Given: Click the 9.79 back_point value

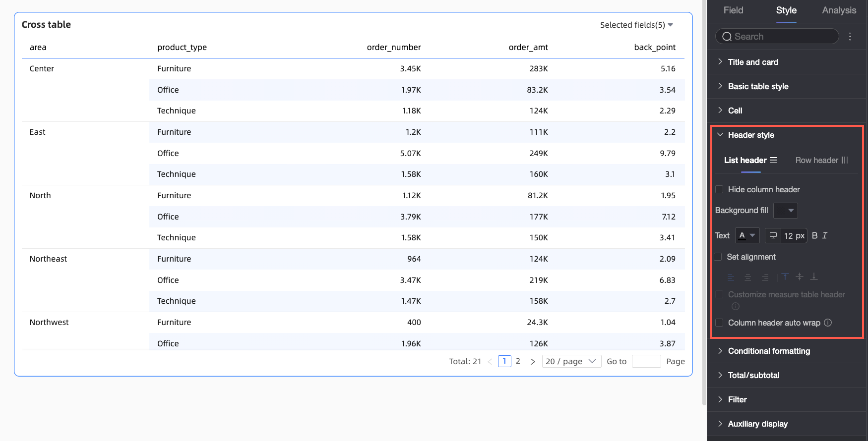Looking at the screenshot, I should 668,153.
